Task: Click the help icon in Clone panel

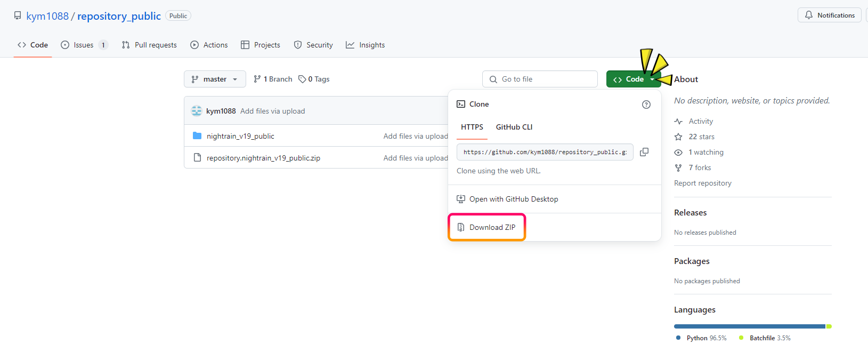Action: click(646, 105)
